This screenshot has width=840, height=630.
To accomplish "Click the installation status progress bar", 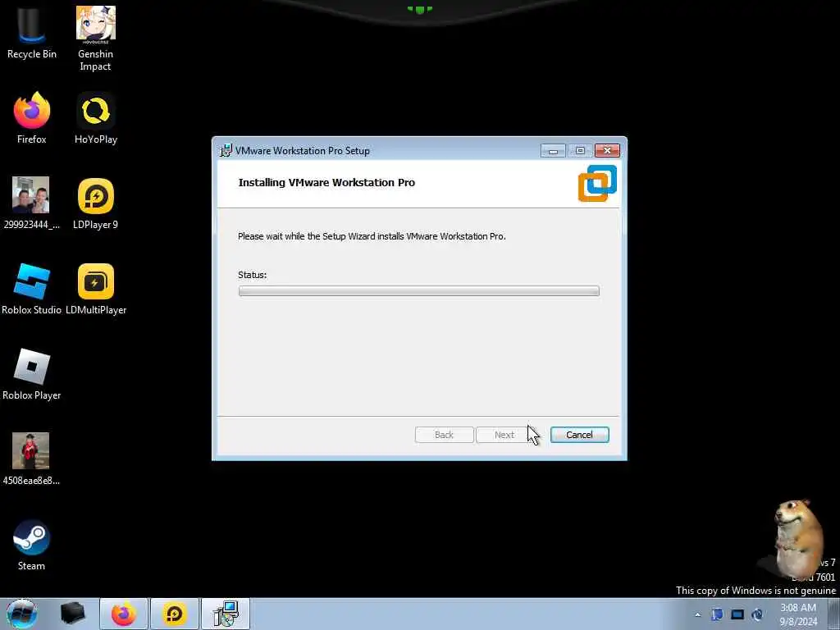I will coord(419,291).
